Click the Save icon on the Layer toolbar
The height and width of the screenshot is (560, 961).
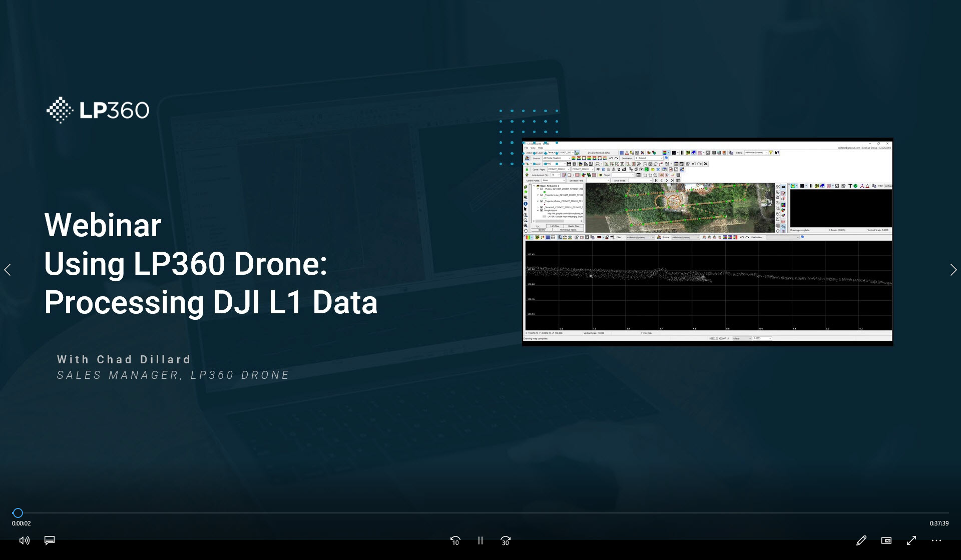569,164
